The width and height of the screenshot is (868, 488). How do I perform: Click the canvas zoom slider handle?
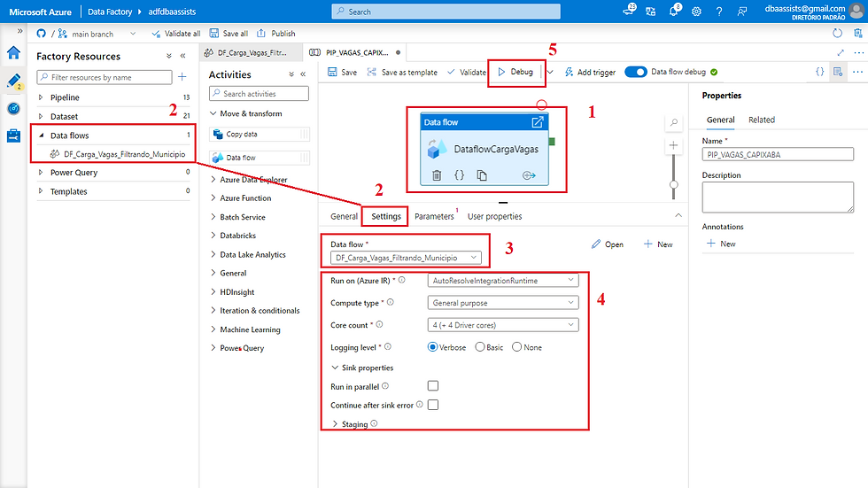click(674, 184)
